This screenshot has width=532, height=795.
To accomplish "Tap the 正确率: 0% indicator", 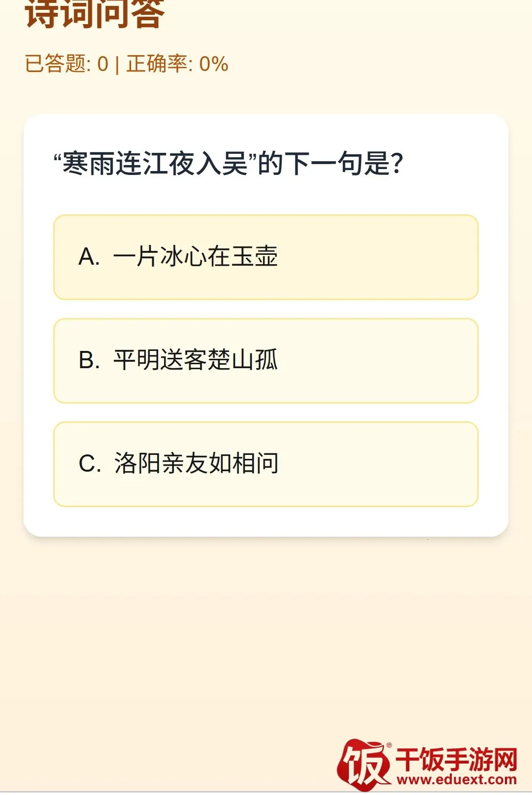I will tap(177, 64).
